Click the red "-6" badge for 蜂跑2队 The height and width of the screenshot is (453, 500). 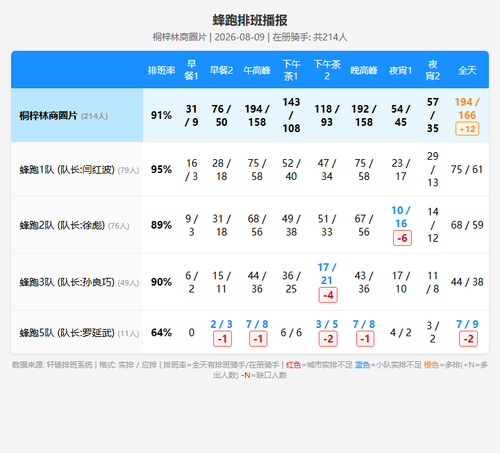coord(402,238)
